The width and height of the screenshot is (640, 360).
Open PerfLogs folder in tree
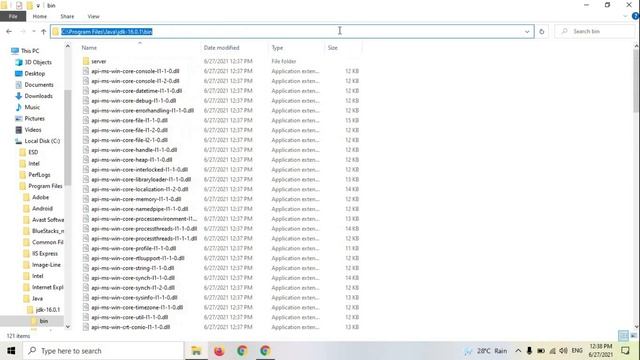point(39,175)
